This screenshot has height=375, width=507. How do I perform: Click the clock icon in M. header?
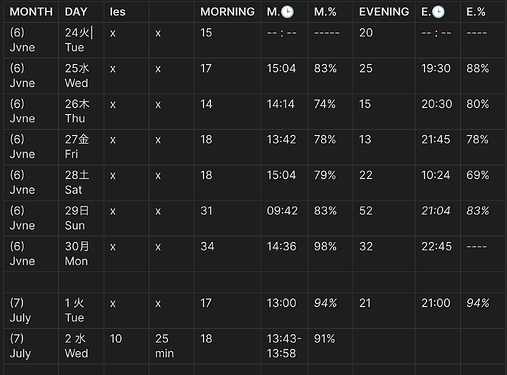pos(287,12)
